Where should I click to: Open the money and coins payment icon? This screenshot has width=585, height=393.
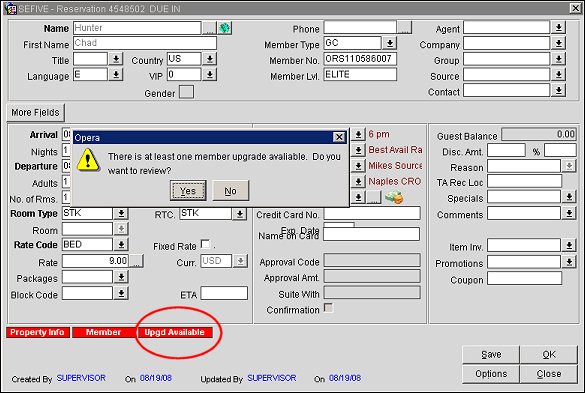pyautogui.click(x=394, y=197)
